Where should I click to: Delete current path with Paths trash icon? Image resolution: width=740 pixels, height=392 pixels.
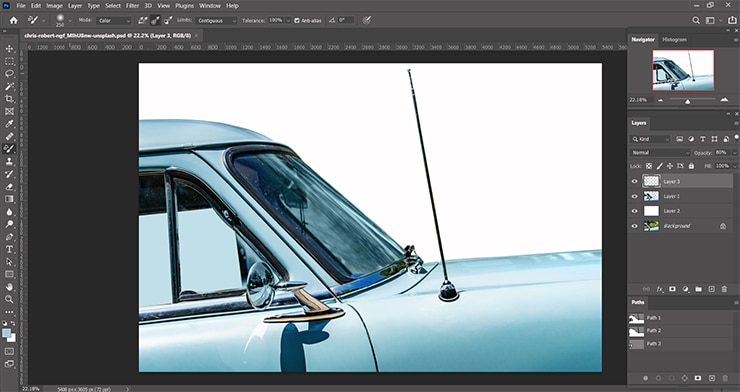[725, 378]
